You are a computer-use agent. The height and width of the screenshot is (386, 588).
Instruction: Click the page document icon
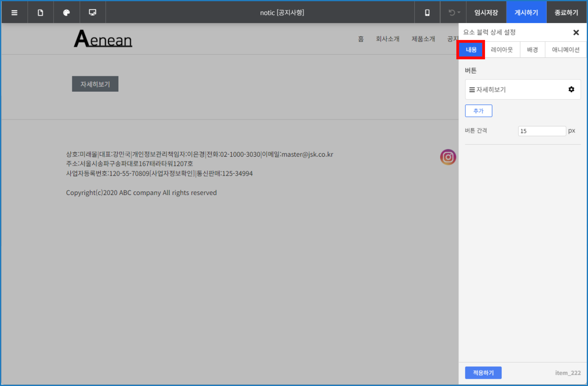[x=40, y=13]
